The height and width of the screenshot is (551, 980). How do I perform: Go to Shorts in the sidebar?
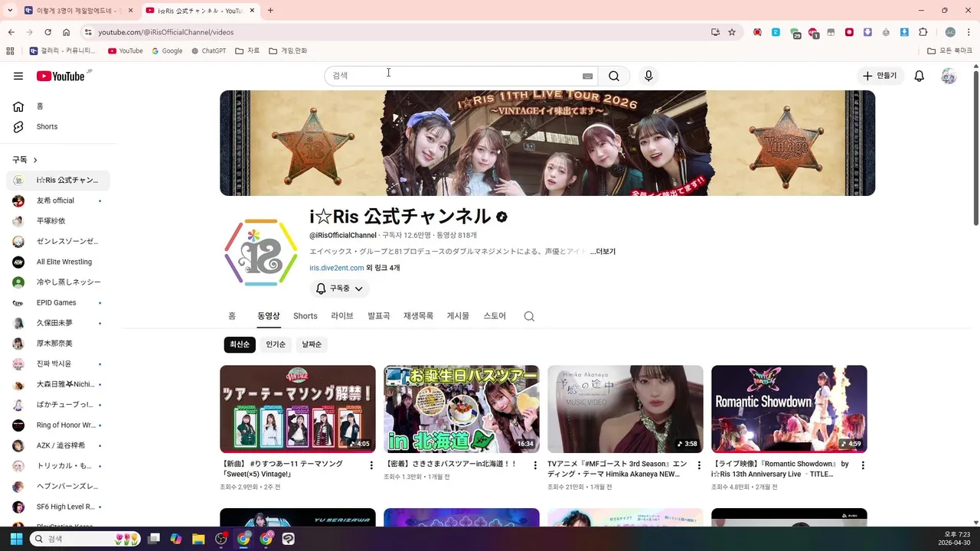tap(58, 126)
